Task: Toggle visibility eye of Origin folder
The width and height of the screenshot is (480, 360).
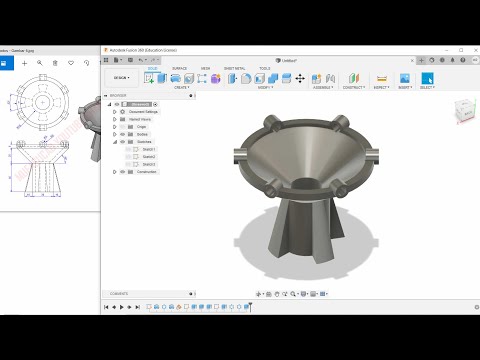Action: pyautogui.click(x=123, y=127)
